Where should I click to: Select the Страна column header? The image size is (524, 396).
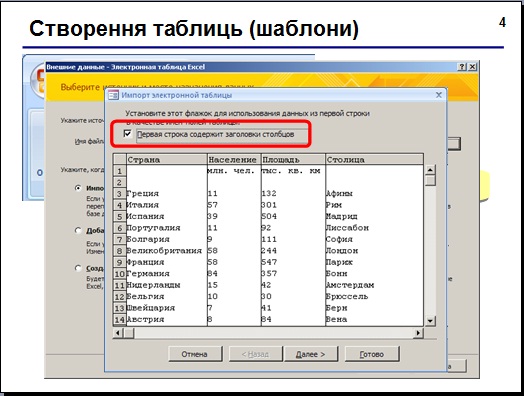click(167, 159)
